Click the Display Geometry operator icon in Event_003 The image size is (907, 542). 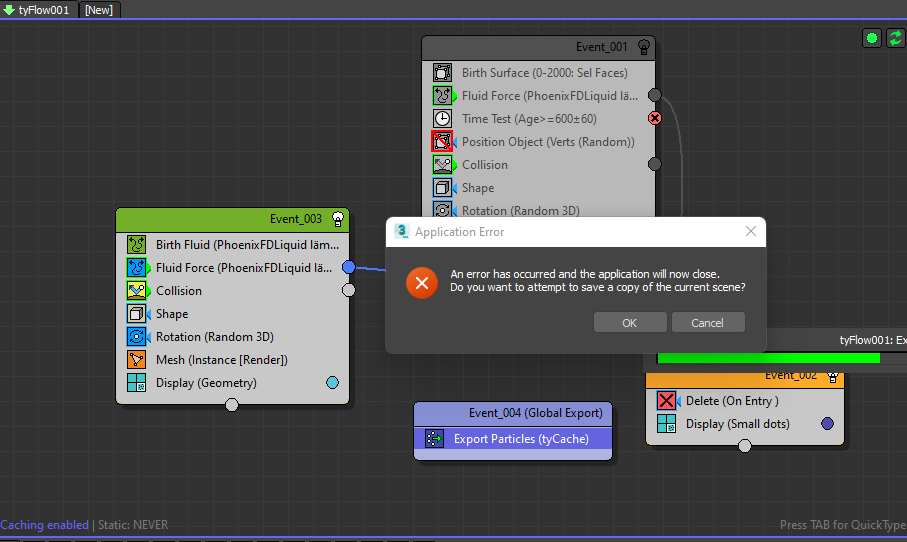(137, 383)
